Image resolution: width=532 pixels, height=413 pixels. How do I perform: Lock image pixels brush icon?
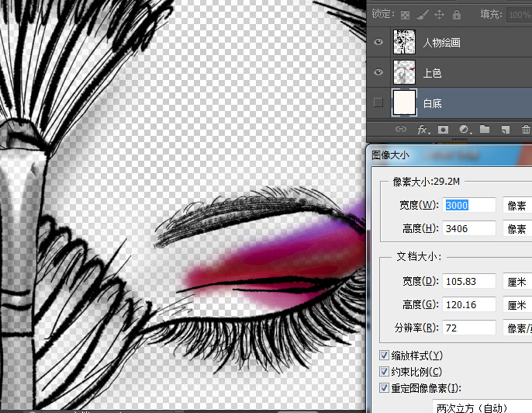click(x=422, y=15)
